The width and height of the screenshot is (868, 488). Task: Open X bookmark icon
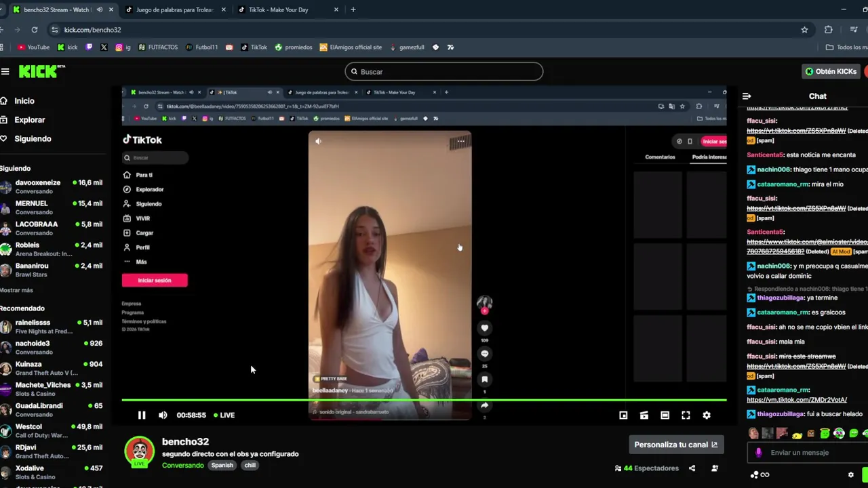tap(104, 47)
